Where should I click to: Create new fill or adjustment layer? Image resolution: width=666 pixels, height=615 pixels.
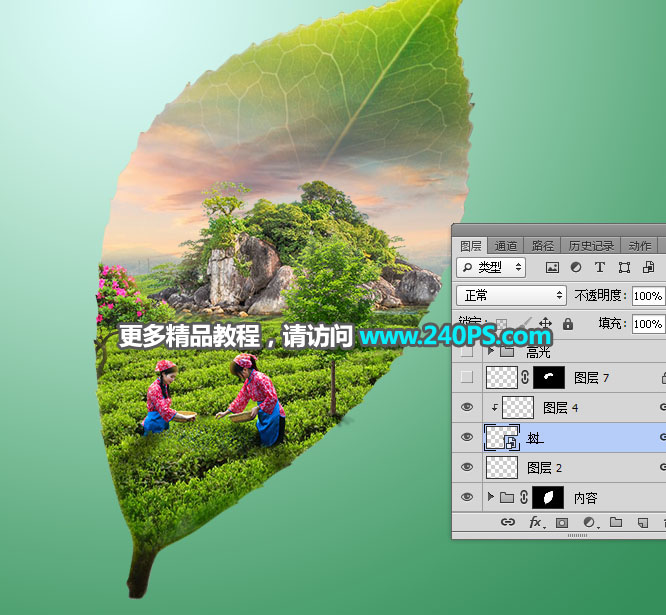point(589,522)
